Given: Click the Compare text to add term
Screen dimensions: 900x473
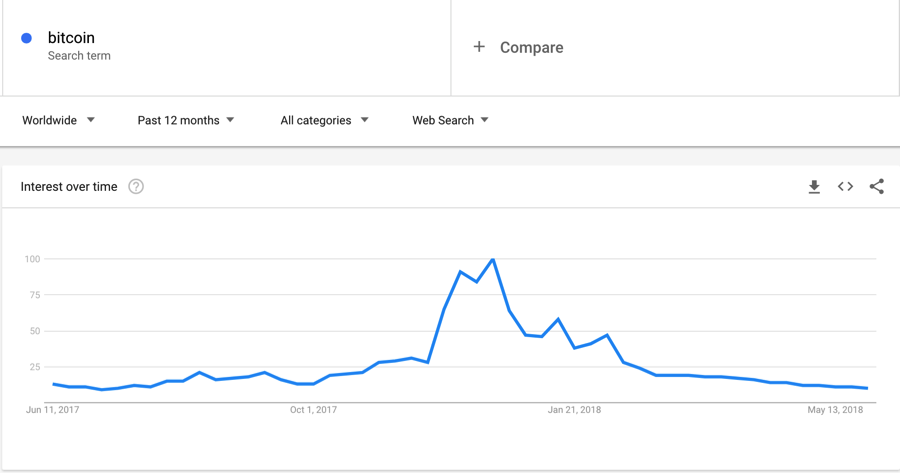Looking at the screenshot, I should point(531,47).
